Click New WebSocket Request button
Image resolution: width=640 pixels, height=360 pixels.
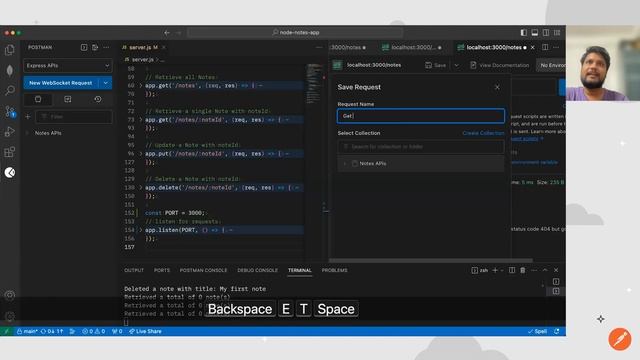pos(61,83)
